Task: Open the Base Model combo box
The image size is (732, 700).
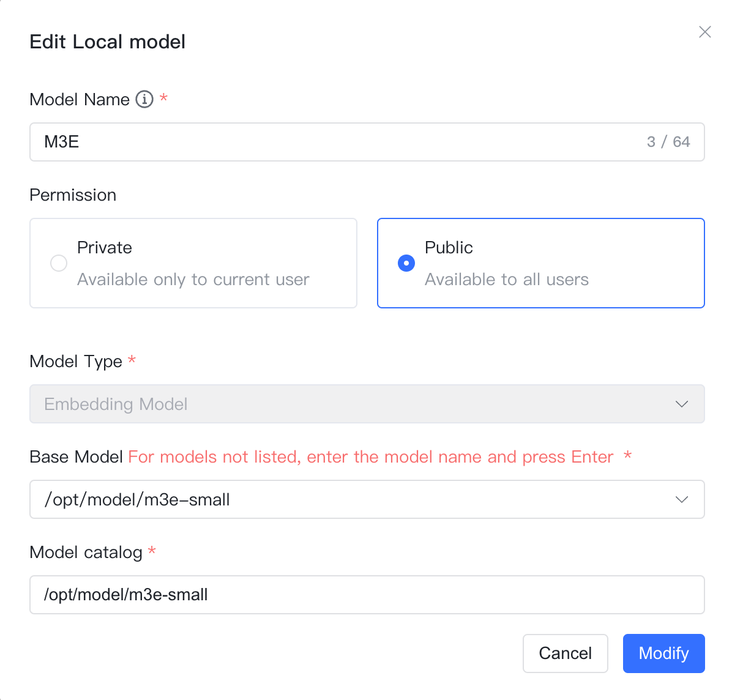Action: [367, 499]
